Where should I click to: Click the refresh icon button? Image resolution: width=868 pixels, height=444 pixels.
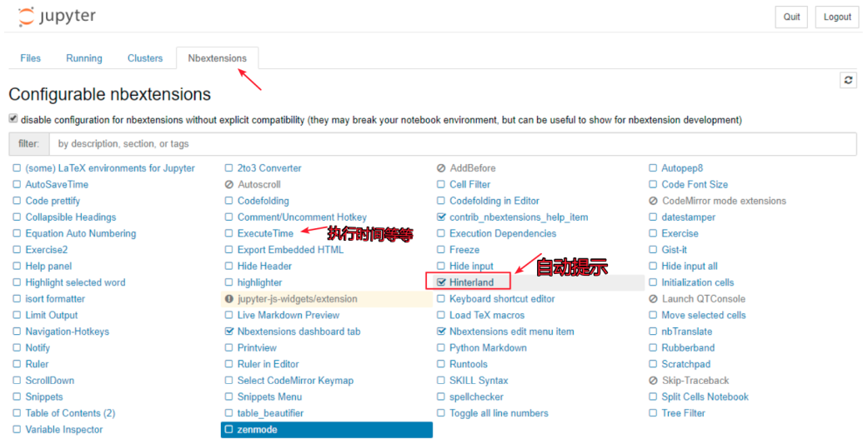(848, 80)
